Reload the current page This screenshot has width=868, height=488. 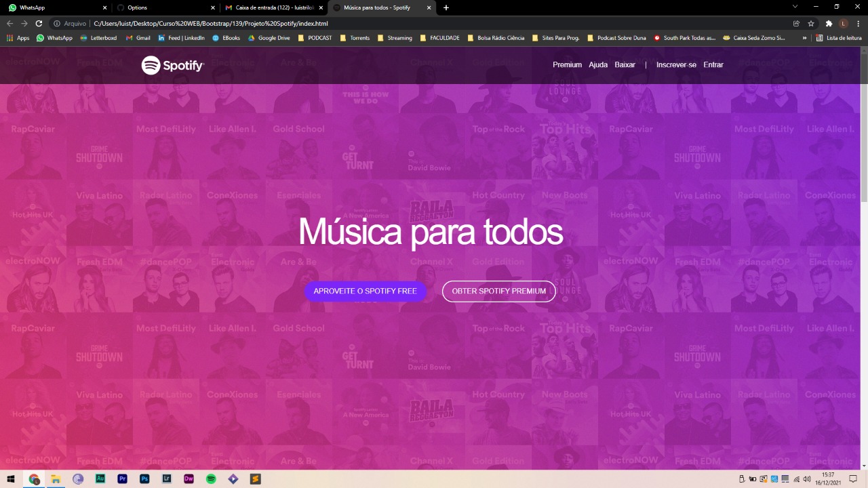[x=39, y=22]
